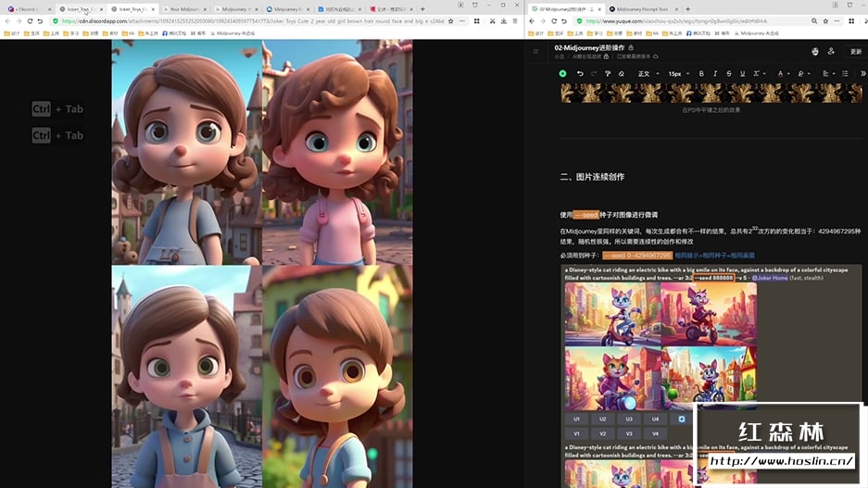The width and height of the screenshot is (868, 488).
Task: Click U1 upscale button under cat images
Action: [576, 419]
